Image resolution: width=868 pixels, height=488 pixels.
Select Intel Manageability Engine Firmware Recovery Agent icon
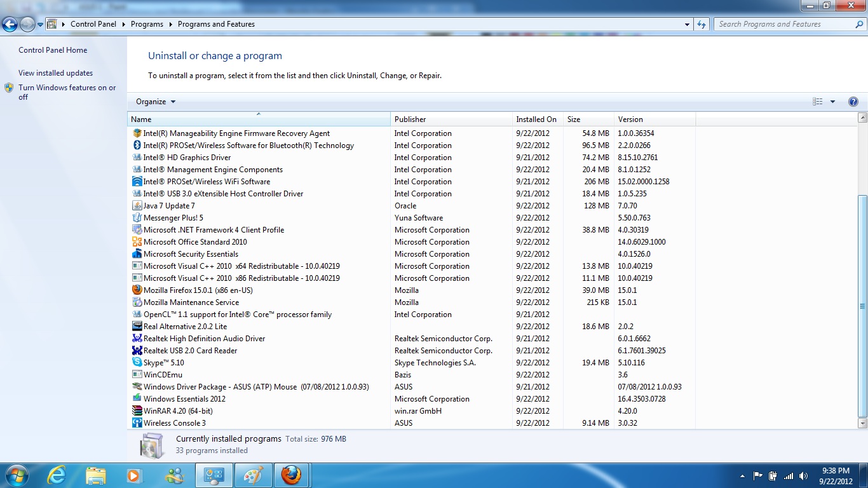pyautogui.click(x=137, y=133)
